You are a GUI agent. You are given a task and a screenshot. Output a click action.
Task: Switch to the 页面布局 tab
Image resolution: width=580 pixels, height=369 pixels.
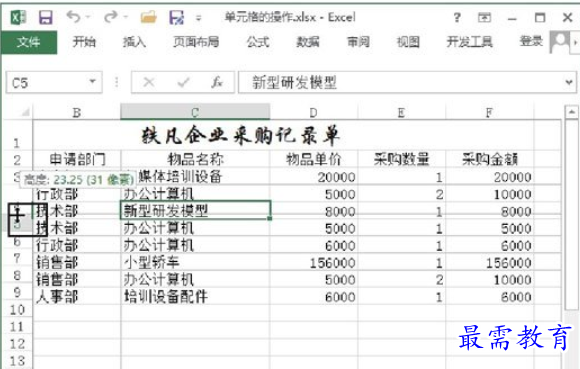(196, 42)
